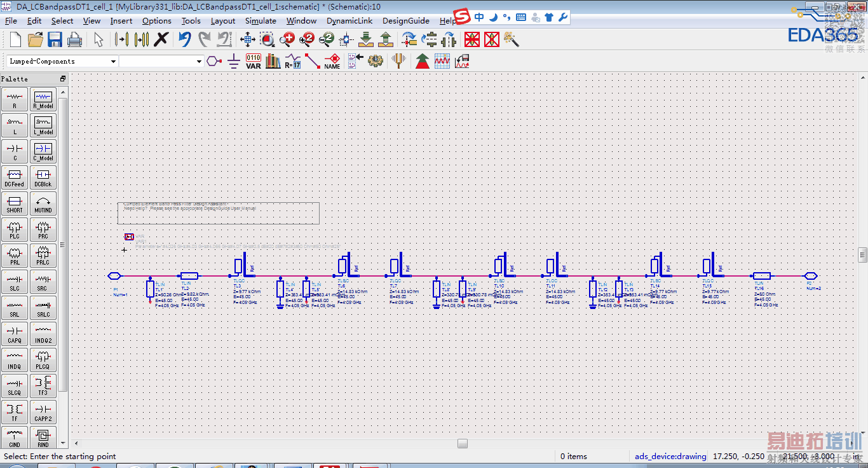The image size is (868, 468).
Task: Click the ads_device:drawing layer status field
Action: pos(670,456)
